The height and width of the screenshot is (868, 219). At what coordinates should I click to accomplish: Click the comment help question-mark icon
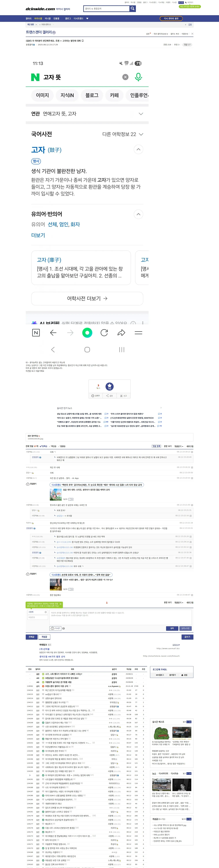point(63,628)
